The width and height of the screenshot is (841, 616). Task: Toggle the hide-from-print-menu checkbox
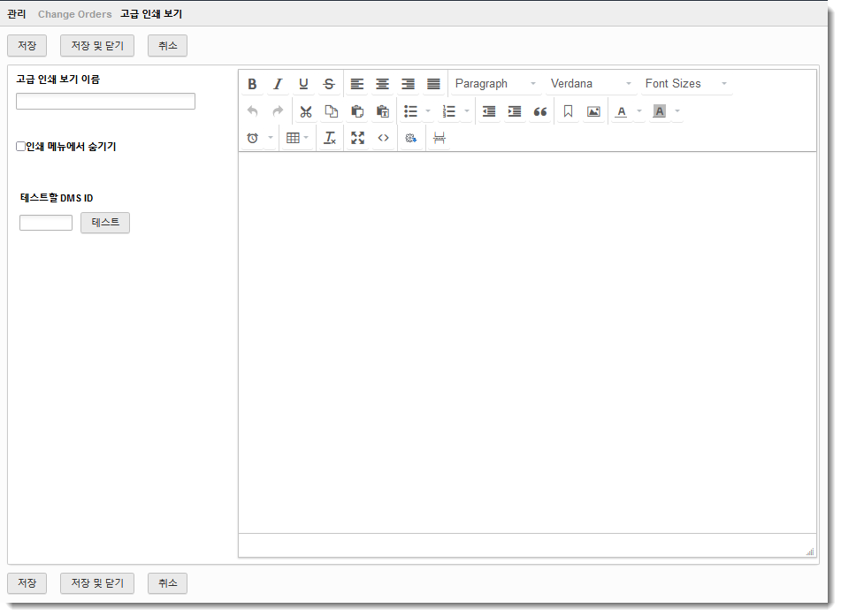tap(21, 147)
